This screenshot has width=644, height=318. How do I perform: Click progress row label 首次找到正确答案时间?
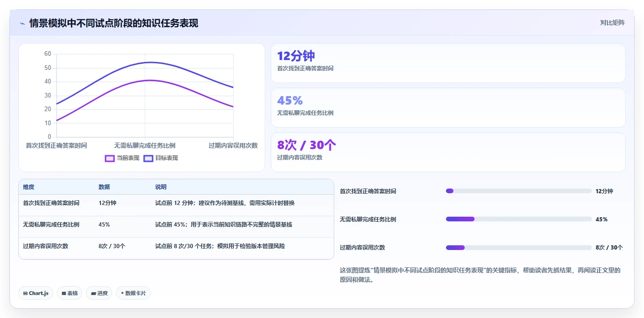(368, 191)
